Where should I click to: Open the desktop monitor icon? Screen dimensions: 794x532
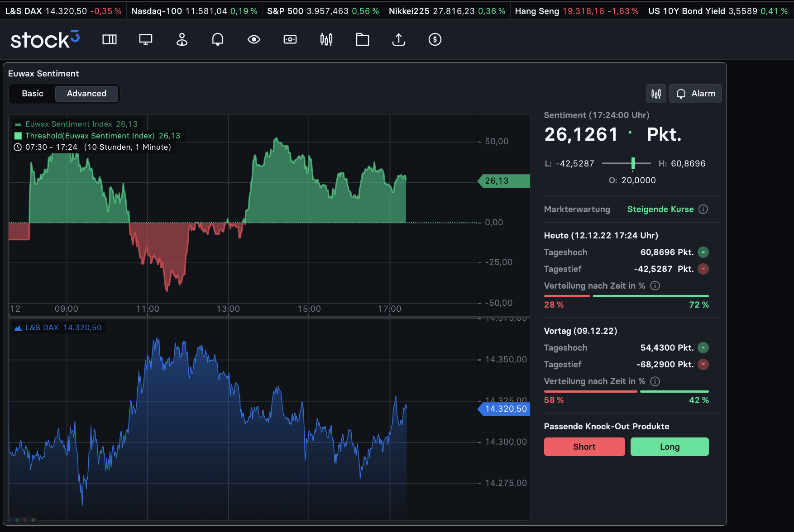pos(146,39)
